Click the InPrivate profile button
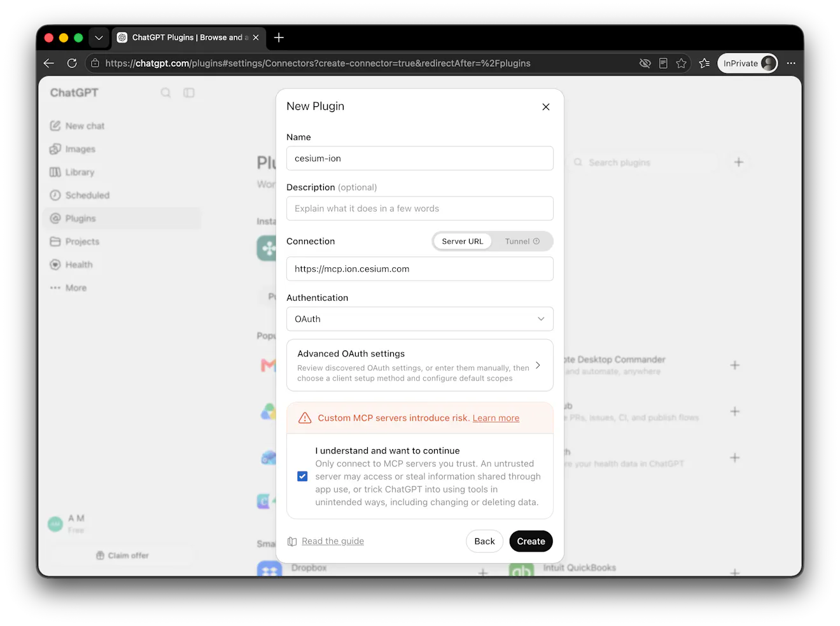The height and width of the screenshot is (626, 840). tap(748, 63)
